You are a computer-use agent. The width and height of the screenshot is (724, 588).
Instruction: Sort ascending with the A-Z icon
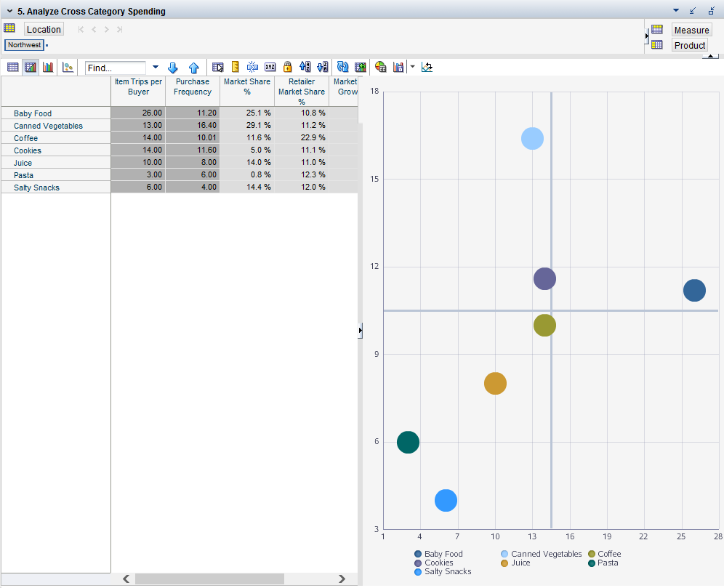(x=305, y=67)
